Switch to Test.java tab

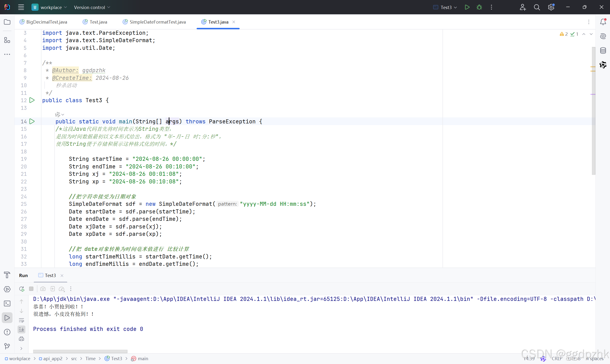pyautogui.click(x=95, y=22)
